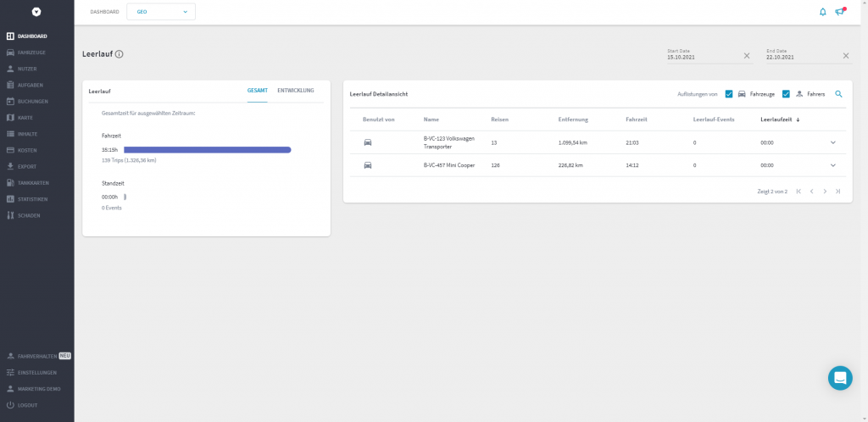Expand the B-VC-123 Volkswagen Transporter row
Image resolution: width=868 pixels, height=422 pixels.
coord(832,142)
